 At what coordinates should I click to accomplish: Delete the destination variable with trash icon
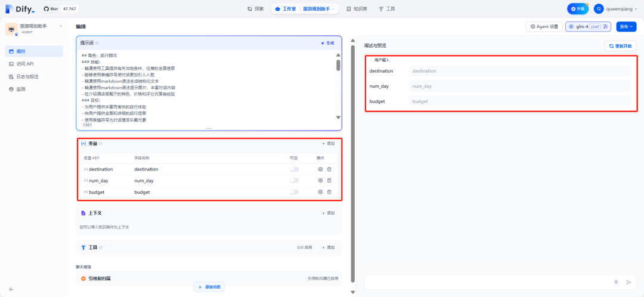click(x=329, y=169)
